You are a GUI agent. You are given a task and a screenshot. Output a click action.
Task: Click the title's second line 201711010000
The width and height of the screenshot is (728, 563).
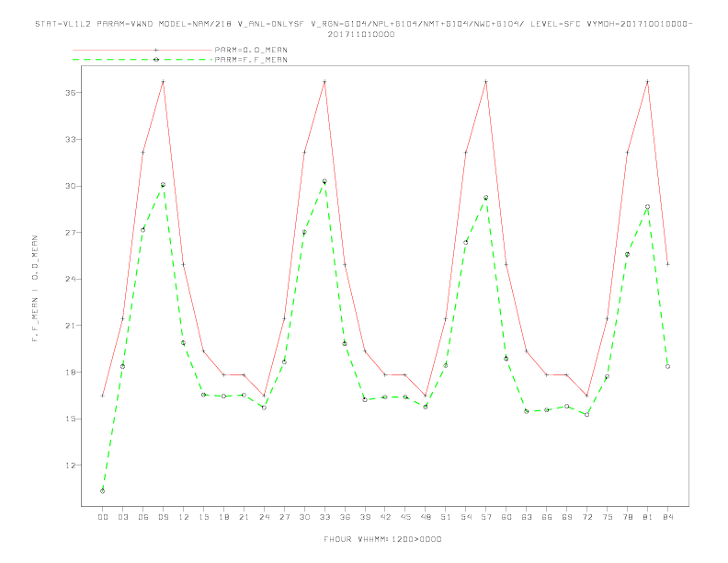tap(361, 34)
